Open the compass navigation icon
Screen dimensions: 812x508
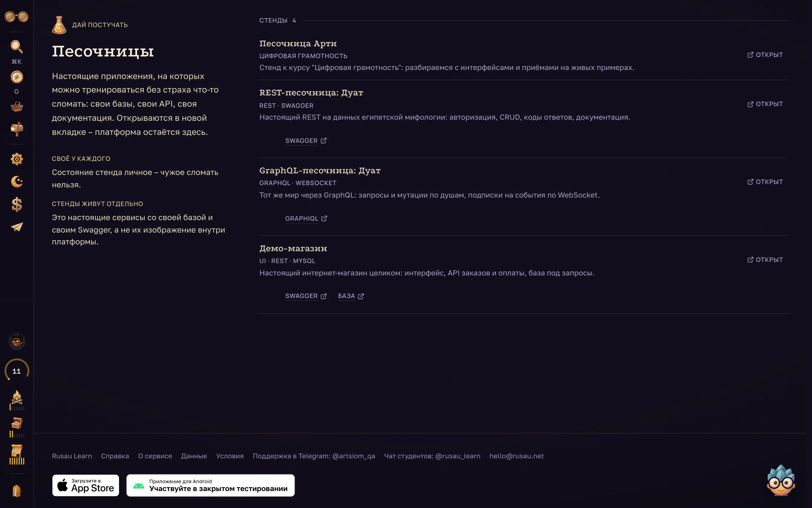(x=16, y=77)
